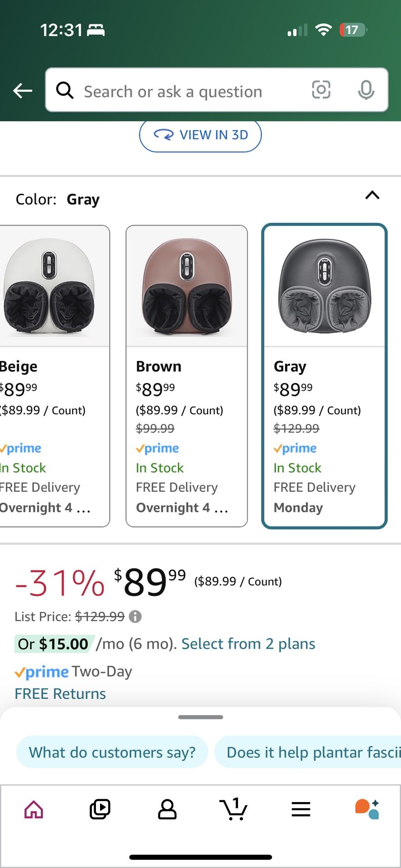Image resolution: width=401 pixels, height=868 pixels.
Task: Open the hamburger menu tab
Action: [x=301, y=809]
